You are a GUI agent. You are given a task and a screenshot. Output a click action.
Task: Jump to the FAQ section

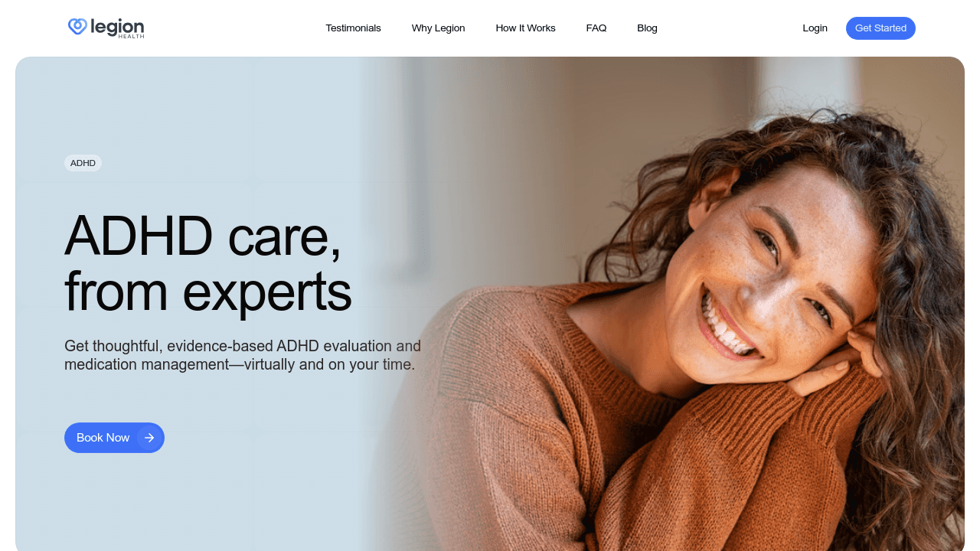coord(596,28)
